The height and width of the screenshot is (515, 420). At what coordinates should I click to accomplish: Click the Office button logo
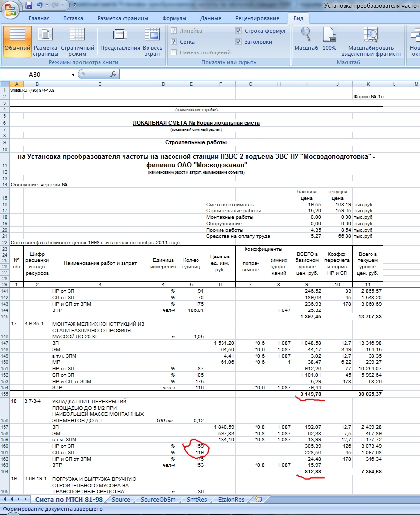point(10,9)
